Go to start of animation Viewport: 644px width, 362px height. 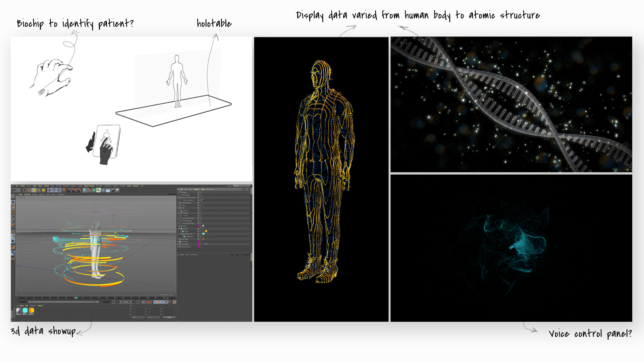(x=114, y=302)
